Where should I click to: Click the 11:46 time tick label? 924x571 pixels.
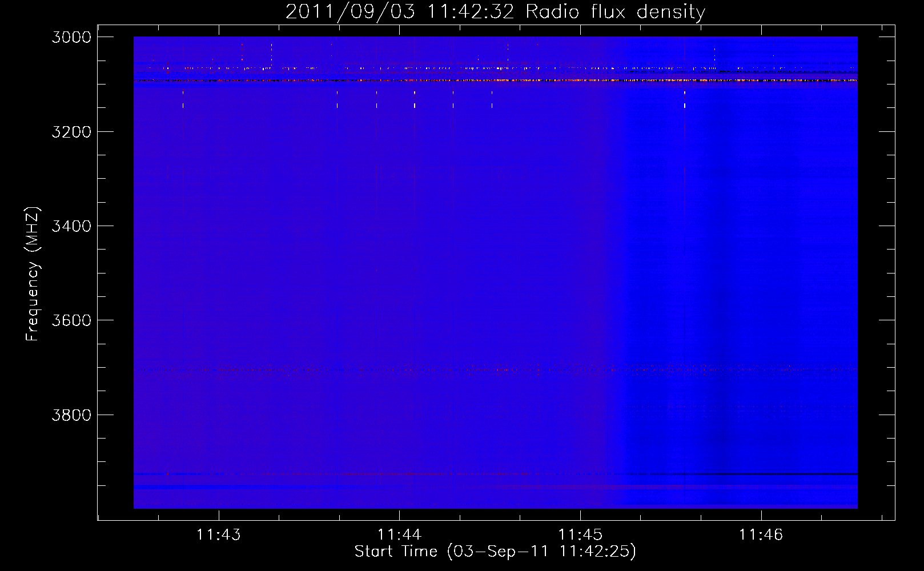coord(761,535)
